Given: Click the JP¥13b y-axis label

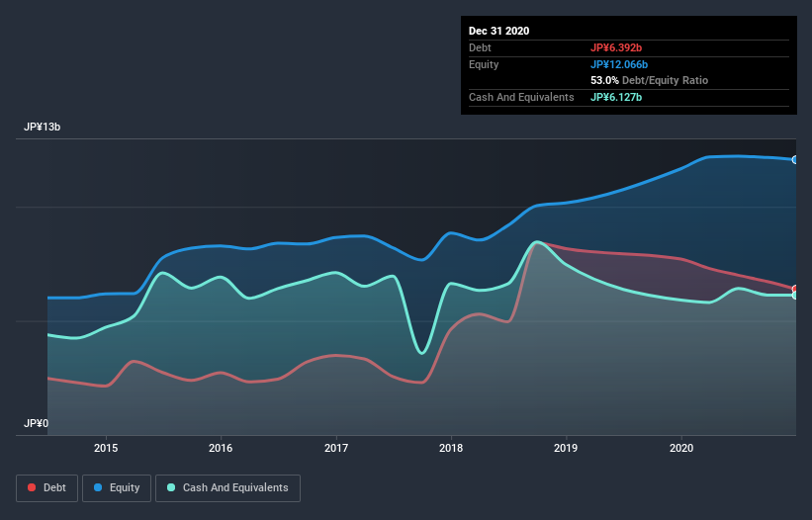Looking at the screenshot, I should click(x=42, y=128).
